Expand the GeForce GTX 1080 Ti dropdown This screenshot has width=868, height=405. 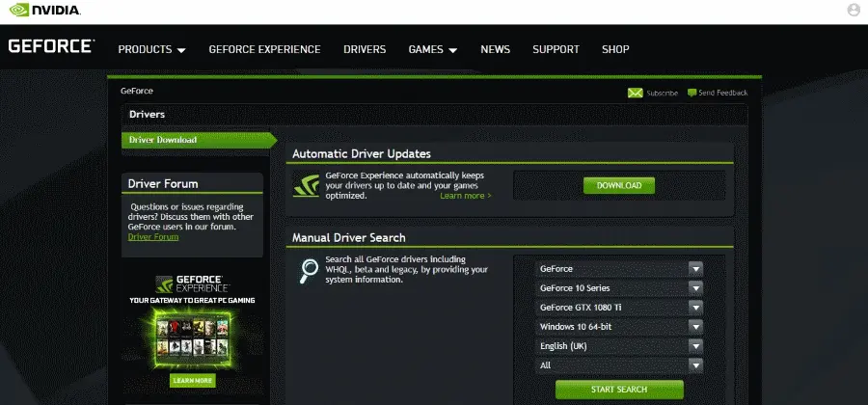pyautogui.click(x=619, y=308)
